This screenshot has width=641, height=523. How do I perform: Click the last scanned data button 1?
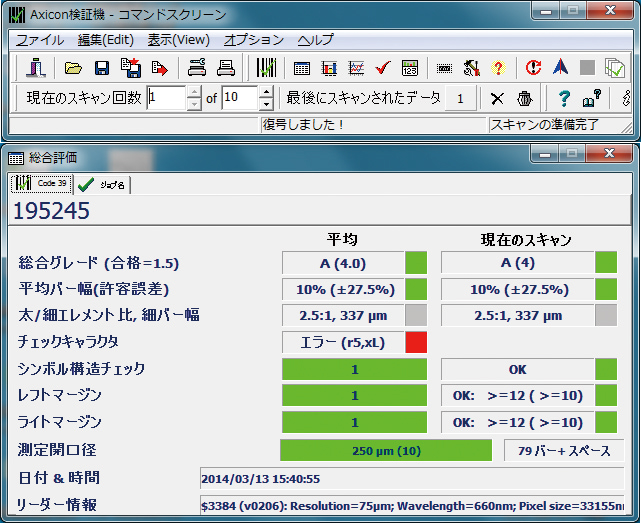459,98
